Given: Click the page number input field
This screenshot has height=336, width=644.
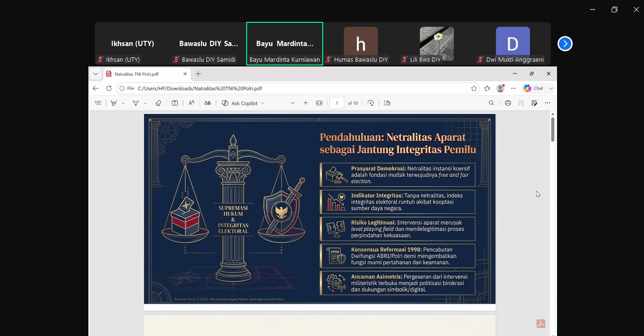Looking at the screenshot, I should tap(337, 103).
